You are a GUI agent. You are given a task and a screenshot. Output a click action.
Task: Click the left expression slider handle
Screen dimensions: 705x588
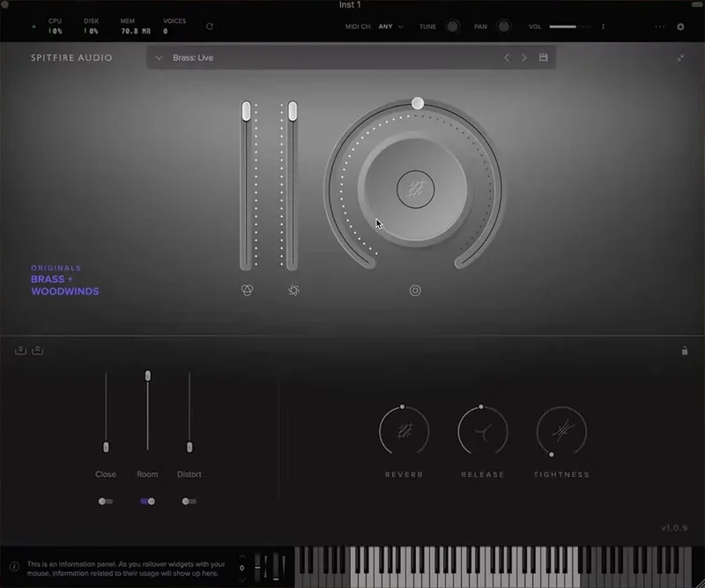(246, 111)
